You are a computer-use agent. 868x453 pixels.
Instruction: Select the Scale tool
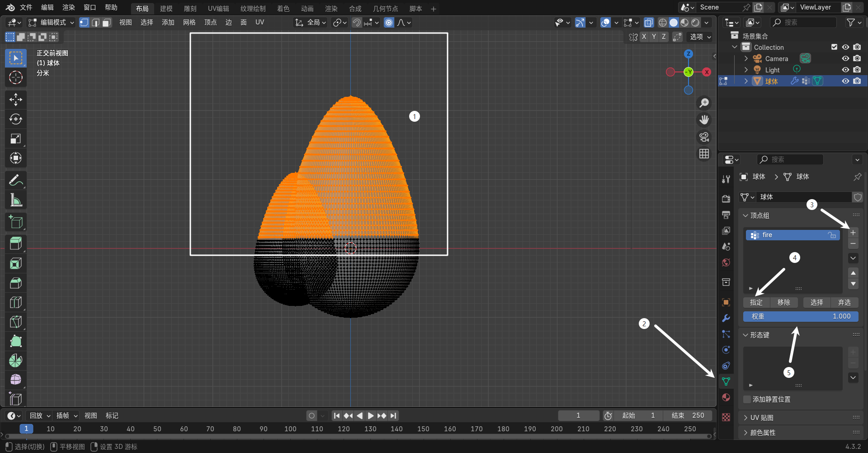pos(16,138)
